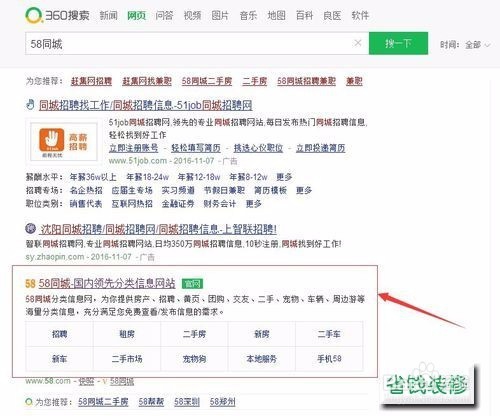Clear the search box with the X icon

tap(358, 43)
